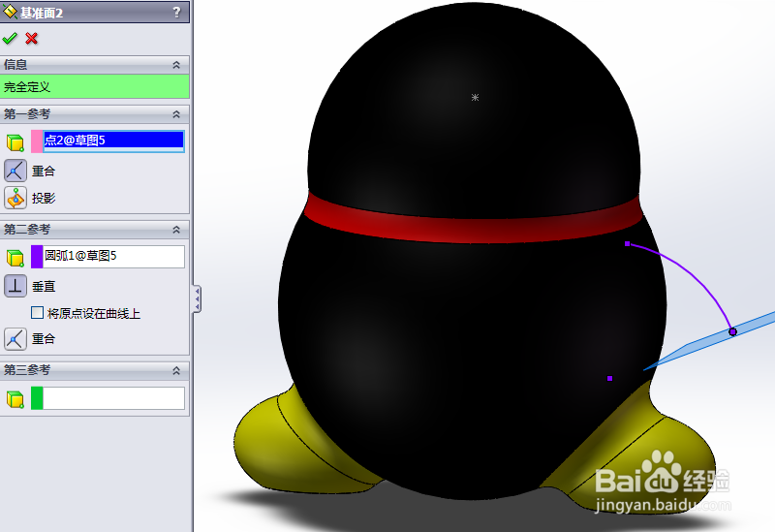Viewport: 775px width, 532px height.
Task: Toggle 重合 coincident under first reference
Action: (x=15, y=171)
